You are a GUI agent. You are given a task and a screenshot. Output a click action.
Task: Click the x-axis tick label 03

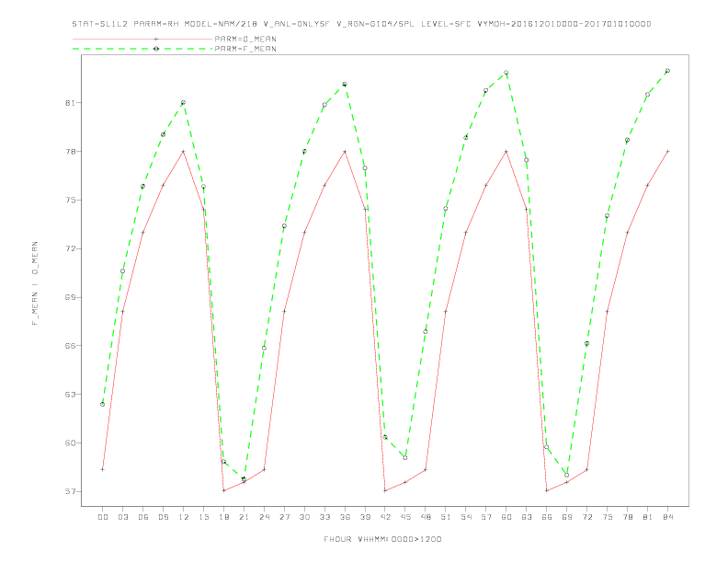122,517
